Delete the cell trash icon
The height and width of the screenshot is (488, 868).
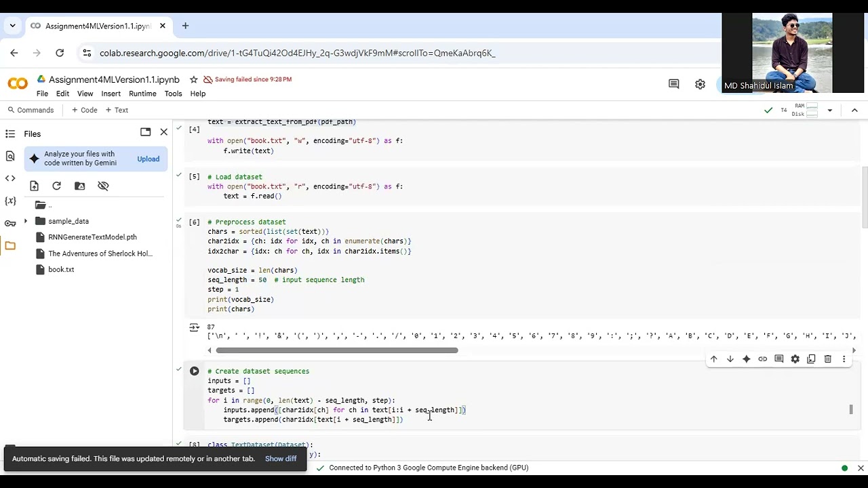(827, 359)
